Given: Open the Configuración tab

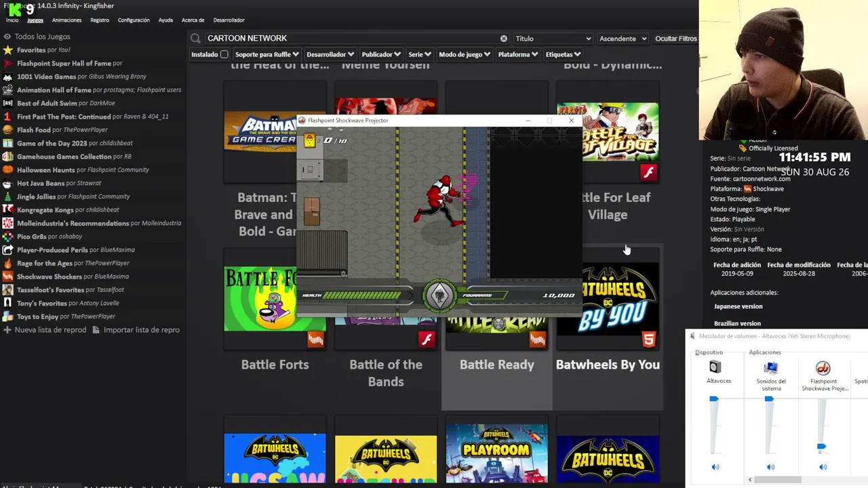Looking at the screenshot, I should [x=134, y=20].
